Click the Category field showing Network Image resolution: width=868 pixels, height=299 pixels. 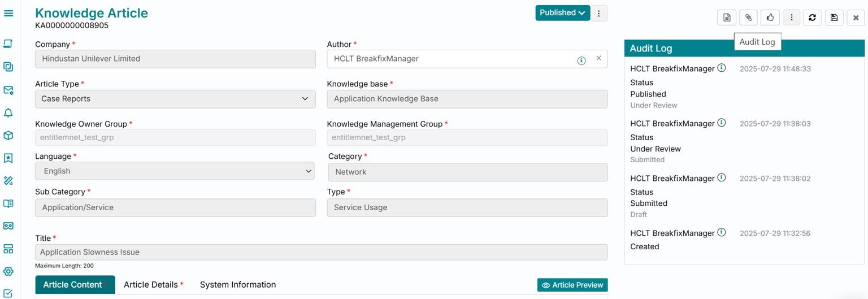point(468,172)
